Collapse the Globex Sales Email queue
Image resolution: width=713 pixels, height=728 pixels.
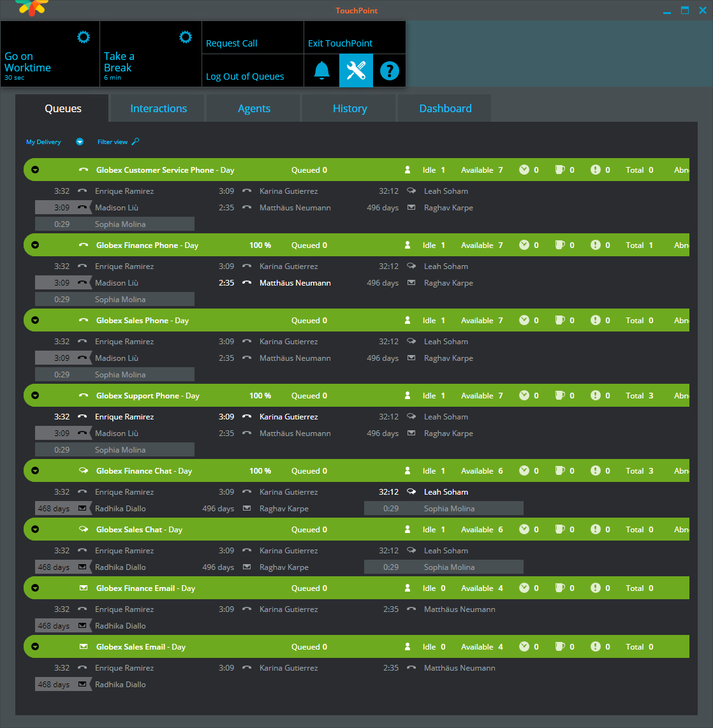pos(35,647)
